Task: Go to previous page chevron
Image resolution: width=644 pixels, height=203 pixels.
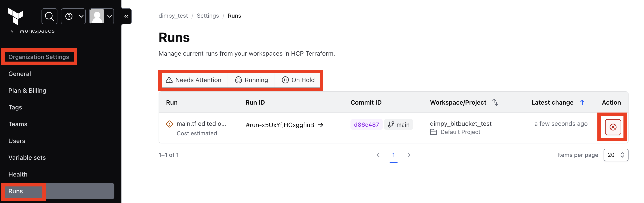Action: [x=378, y=155]
